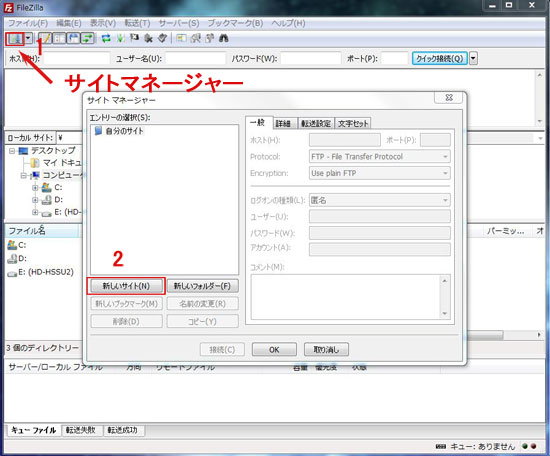This screenshot has height=456, width=550.
Task: Click the Cancel current operation icon
Action: (x=134, y=38)
